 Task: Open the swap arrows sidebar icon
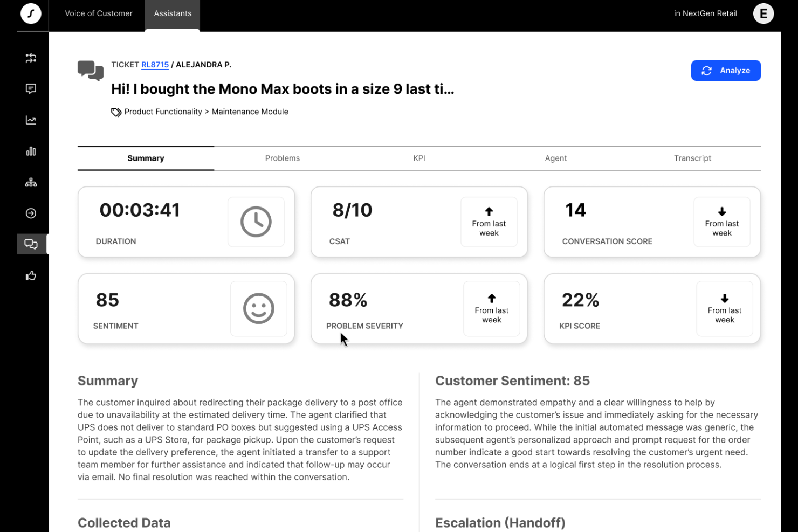[x=31, y=58]
